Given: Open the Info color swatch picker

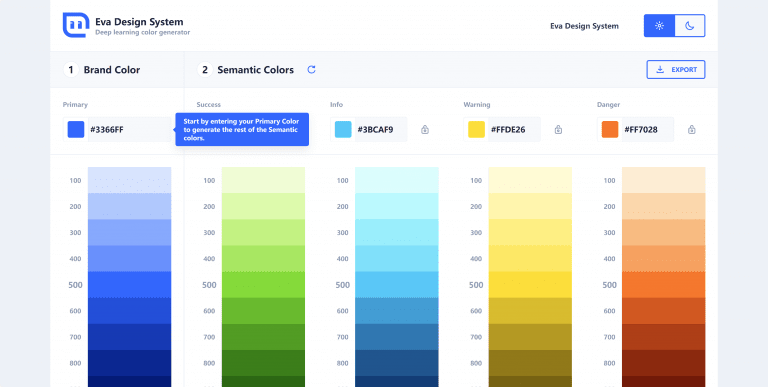Looking at the screenshot, I should tap(343, 130).
